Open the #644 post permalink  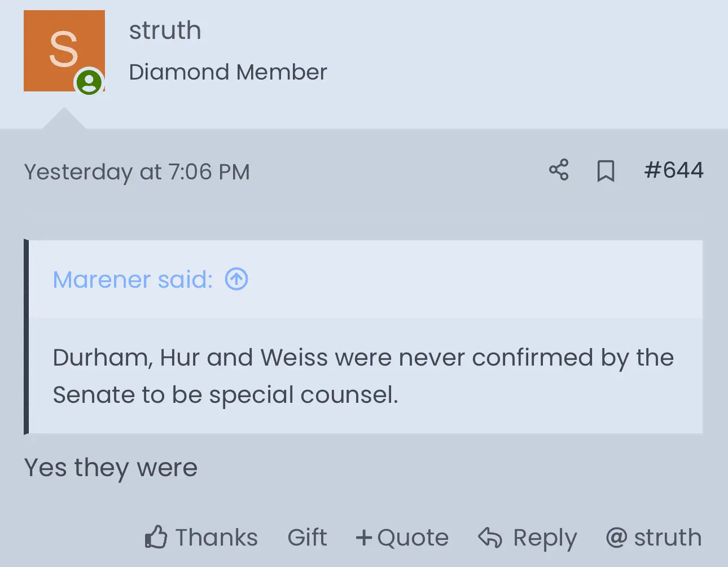click(674, 170)
